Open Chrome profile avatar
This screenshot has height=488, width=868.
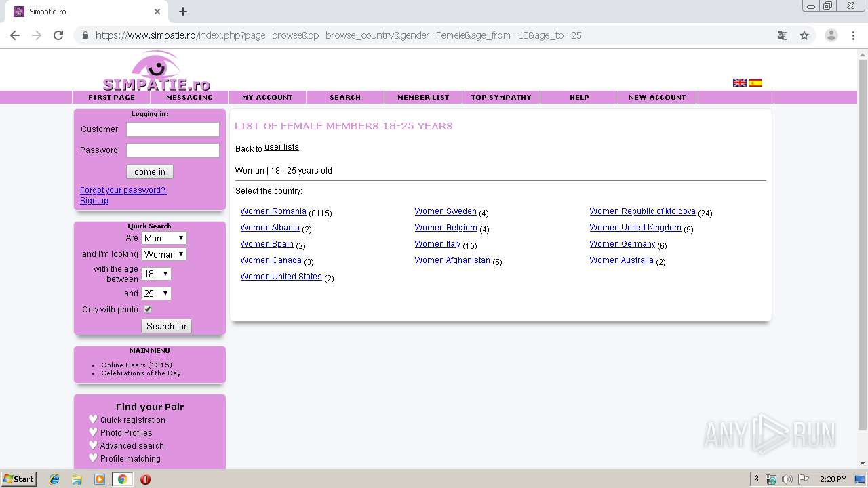click(x=831, y=35)
